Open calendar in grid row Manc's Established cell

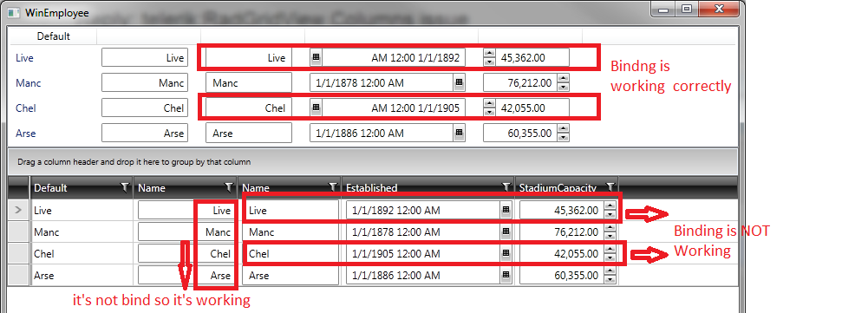[506, 232]
